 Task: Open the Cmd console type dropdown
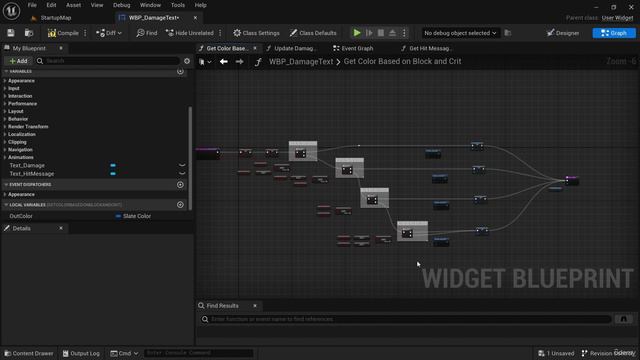click(124, 353)
